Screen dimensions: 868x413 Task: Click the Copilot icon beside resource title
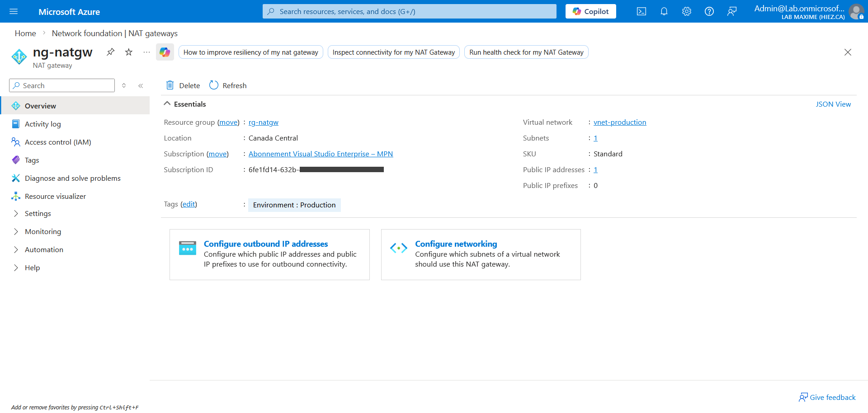pos(165,52)
